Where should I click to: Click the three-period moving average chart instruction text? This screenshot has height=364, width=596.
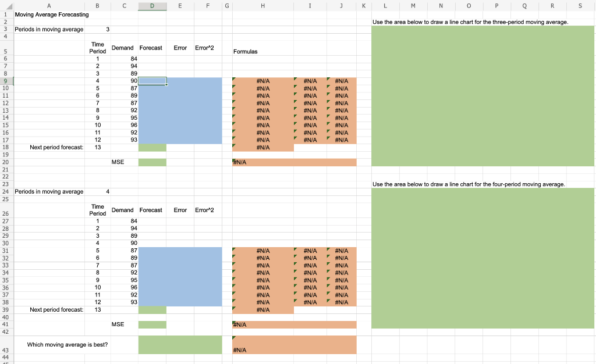coord(470,22)
